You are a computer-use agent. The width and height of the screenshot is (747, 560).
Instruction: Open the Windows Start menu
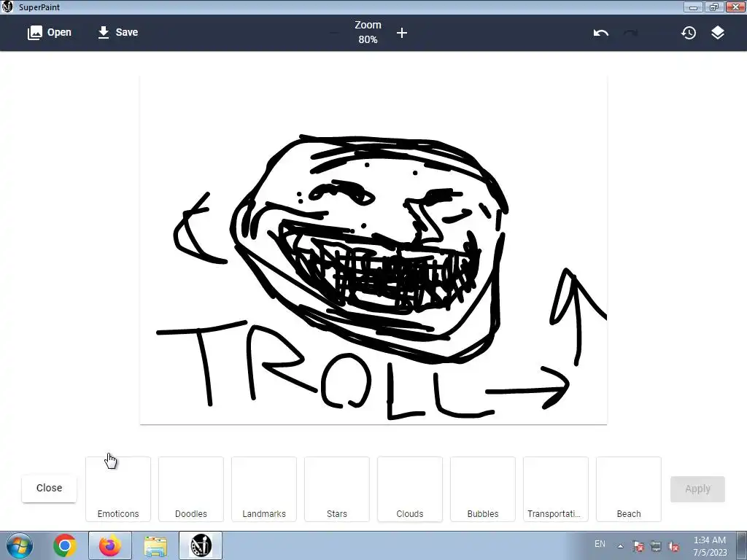(19, 545)
